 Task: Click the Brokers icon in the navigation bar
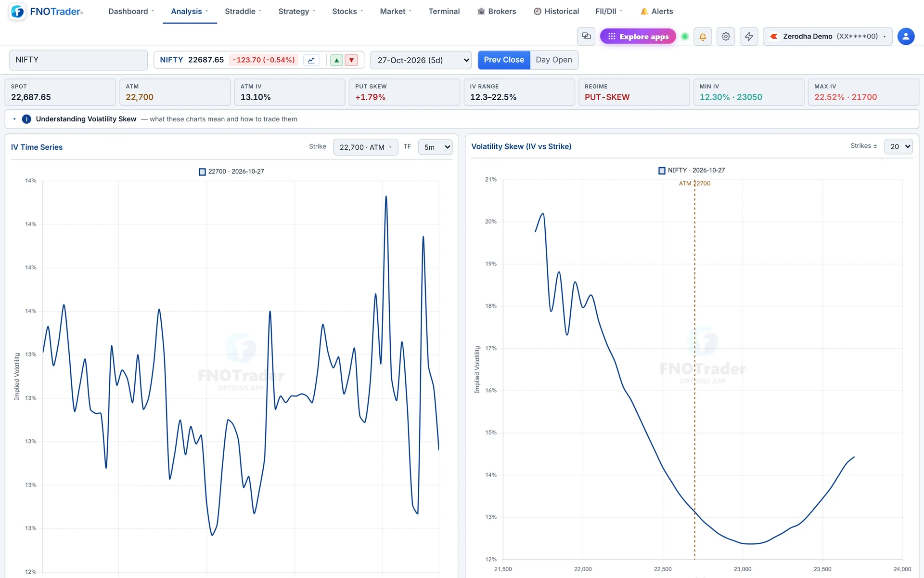[481, 11]
